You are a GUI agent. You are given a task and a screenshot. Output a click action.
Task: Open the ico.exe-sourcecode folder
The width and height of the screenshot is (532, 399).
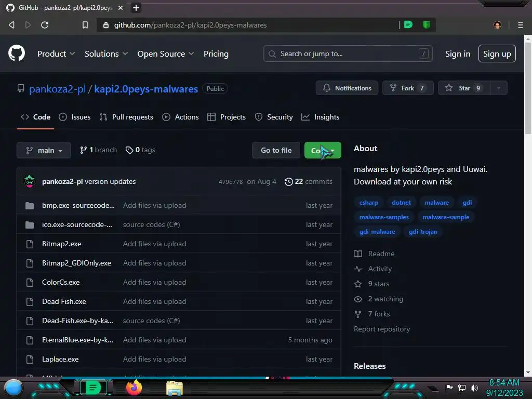[x=77, y=224]
